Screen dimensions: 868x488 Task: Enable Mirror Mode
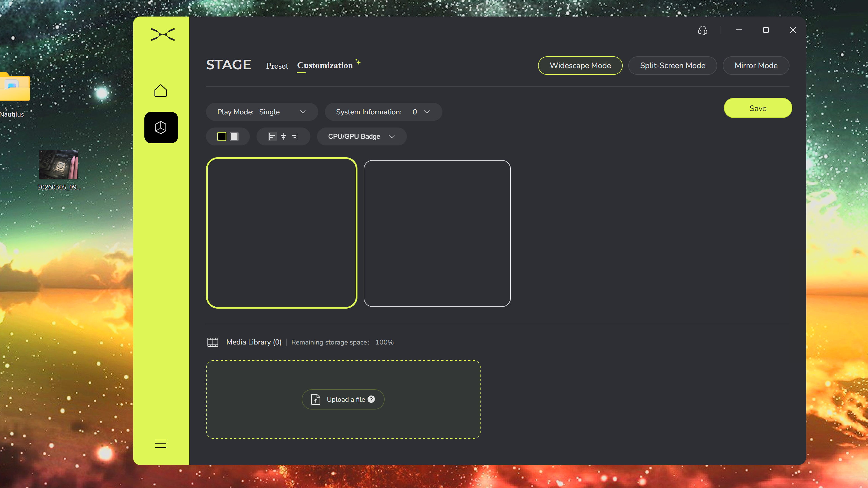click(756, 65)
